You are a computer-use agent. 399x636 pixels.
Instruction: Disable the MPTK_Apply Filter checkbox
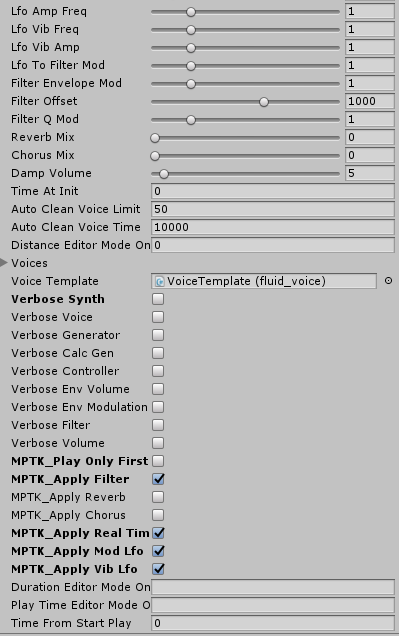tap(158, 479)
